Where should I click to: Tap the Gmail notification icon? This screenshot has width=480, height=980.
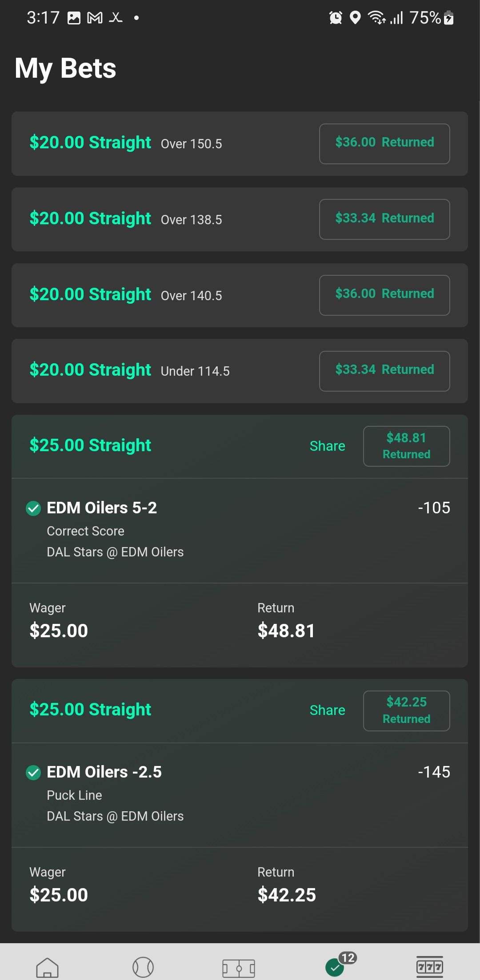click(x=95, y=18)
